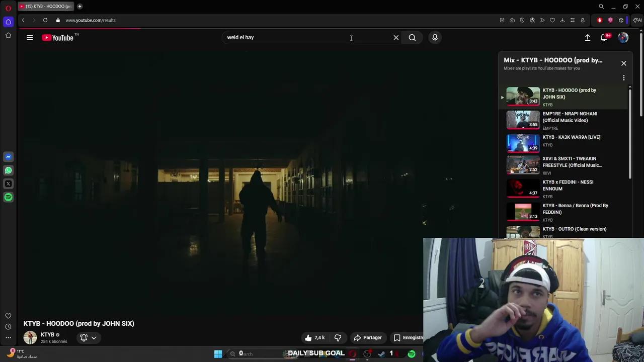Click the Opera tab search magnifier
The height and width of the screenshot is (362, 644).
pyautogui.click(x=601, y=7)
